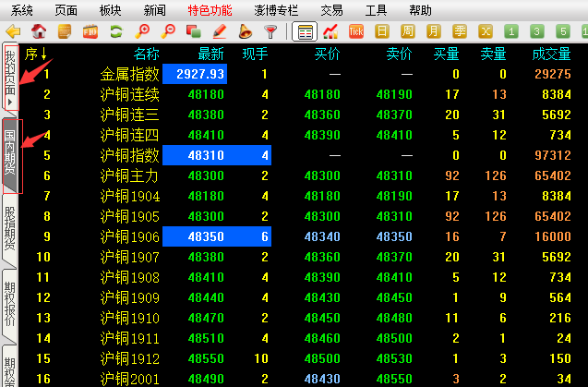Open the 特色功能 menu
Viewport: 588px width, 387px height.
[210, 10]
